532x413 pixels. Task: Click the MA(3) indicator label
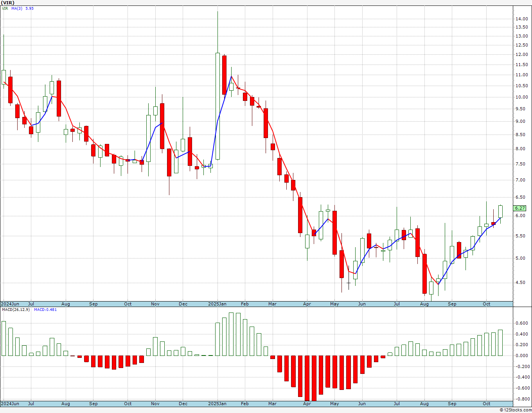click(x=17, y=8)
